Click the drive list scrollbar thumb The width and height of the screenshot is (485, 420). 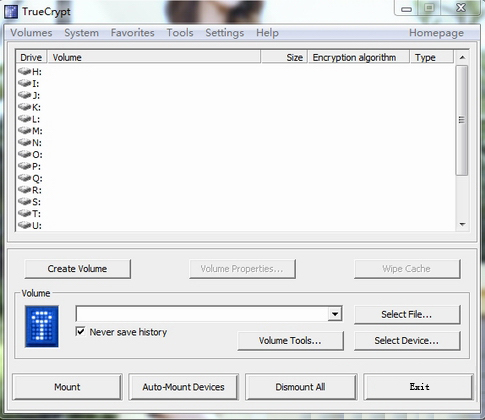pos(462,120)
